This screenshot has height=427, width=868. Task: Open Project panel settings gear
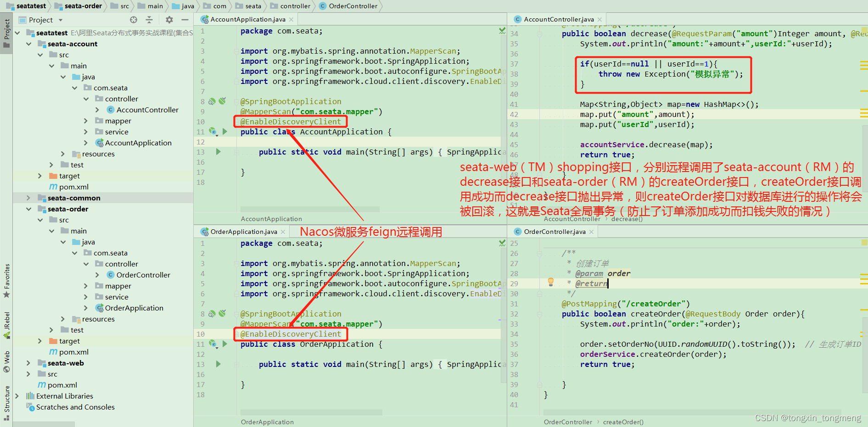[x=169, y=20]
